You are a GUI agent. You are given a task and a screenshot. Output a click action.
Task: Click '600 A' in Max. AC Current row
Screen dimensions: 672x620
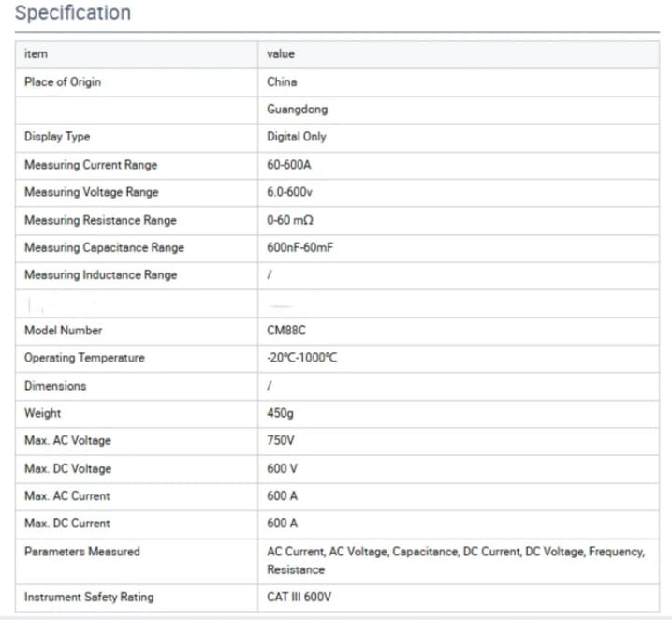click(282, 496)
